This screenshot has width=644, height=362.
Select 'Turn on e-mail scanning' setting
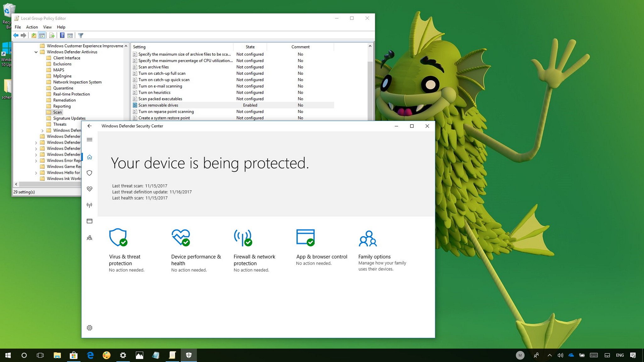click(233, 86)
